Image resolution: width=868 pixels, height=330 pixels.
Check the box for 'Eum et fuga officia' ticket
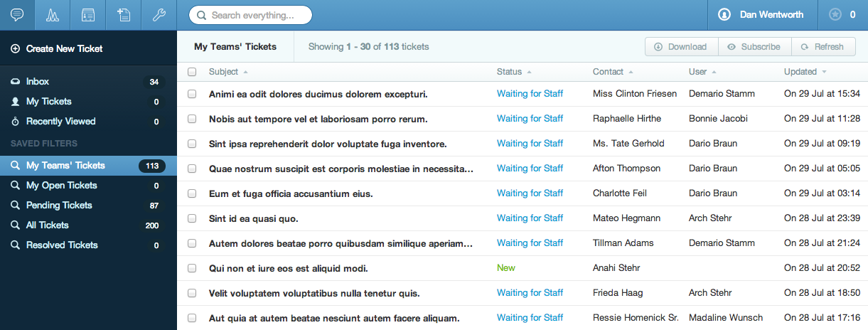[x=192, y=193]
